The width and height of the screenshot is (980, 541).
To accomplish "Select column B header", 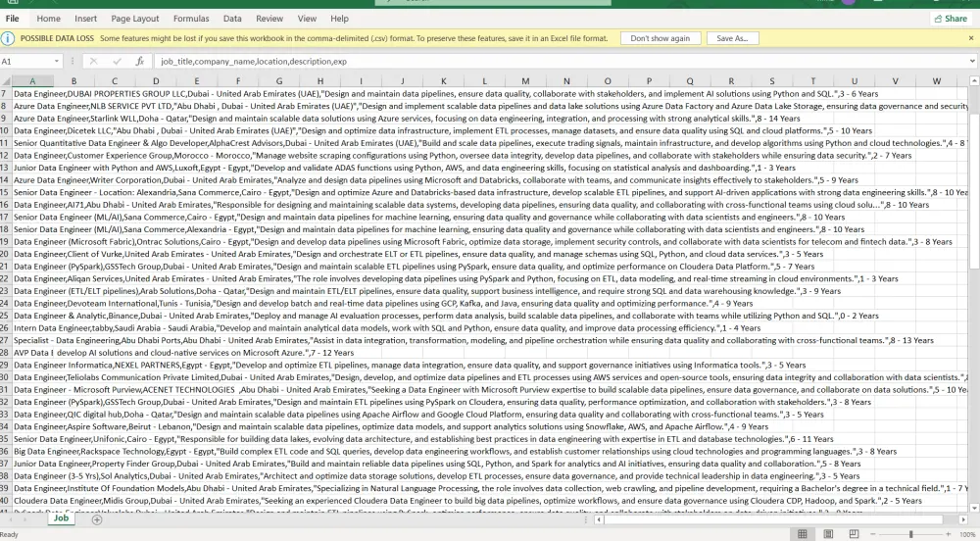I will tap(73, 81).
